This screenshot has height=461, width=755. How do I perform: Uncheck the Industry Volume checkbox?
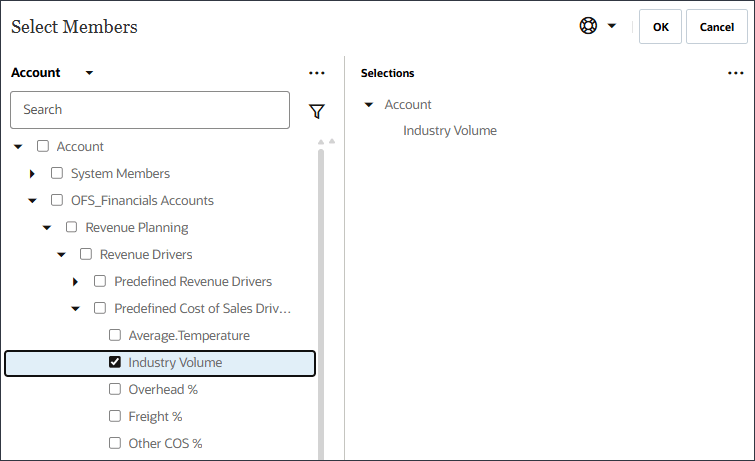[115, 362]
